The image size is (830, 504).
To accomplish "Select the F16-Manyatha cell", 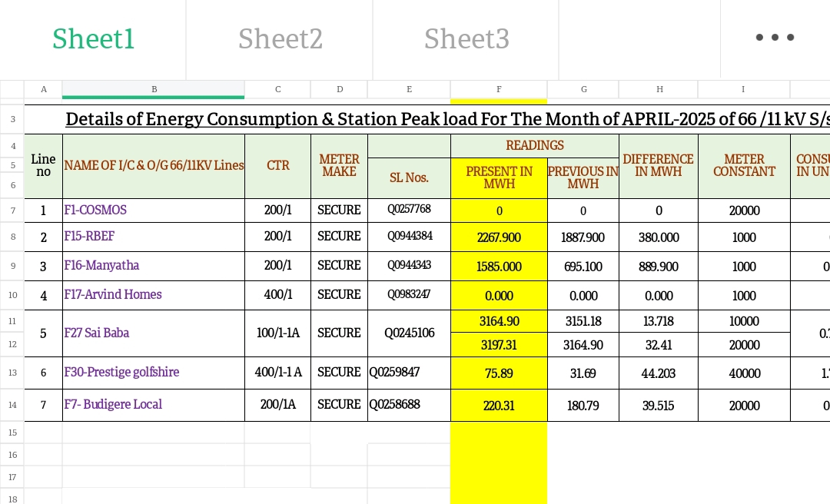I will (154, 267).
